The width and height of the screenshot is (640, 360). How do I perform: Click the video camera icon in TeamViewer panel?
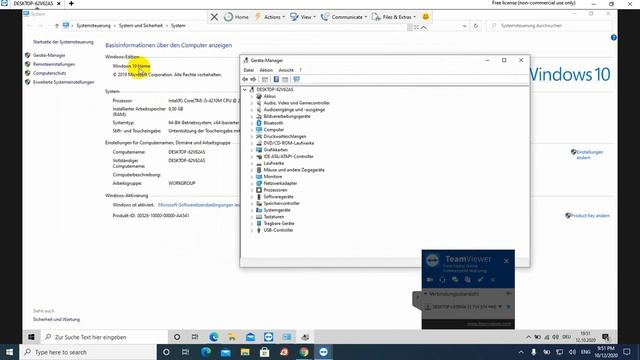429,280
